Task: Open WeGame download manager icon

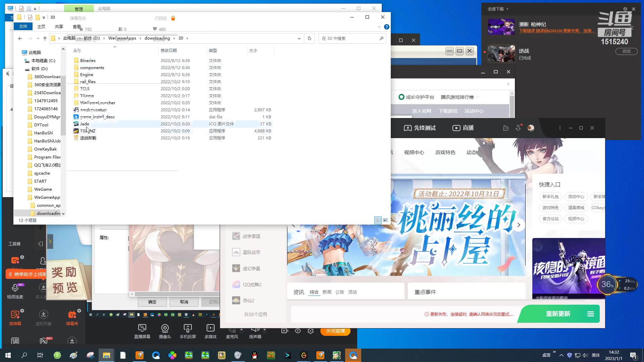Action: click(x=518, y=128)
